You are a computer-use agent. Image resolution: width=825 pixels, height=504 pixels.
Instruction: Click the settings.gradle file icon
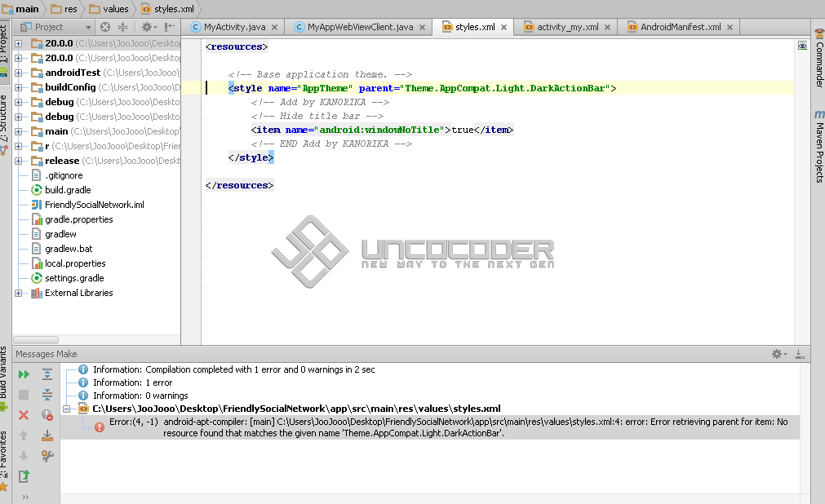point(36,278)
